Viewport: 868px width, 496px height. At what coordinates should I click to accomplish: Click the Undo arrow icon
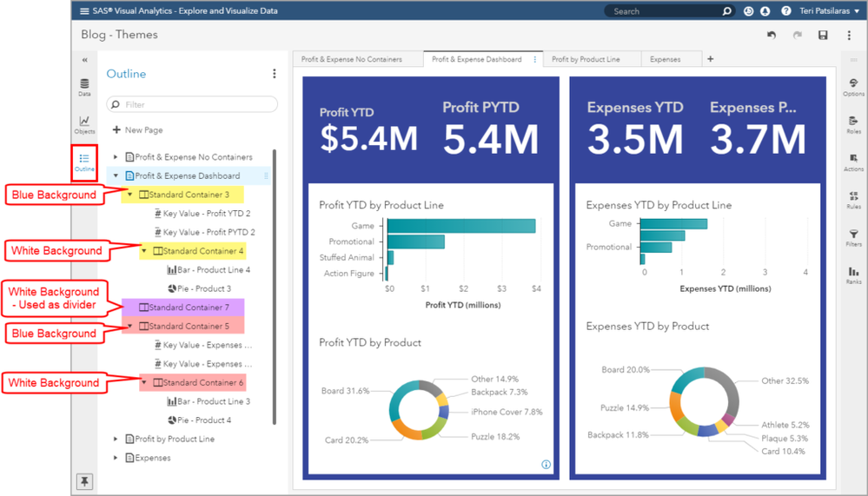771,36
